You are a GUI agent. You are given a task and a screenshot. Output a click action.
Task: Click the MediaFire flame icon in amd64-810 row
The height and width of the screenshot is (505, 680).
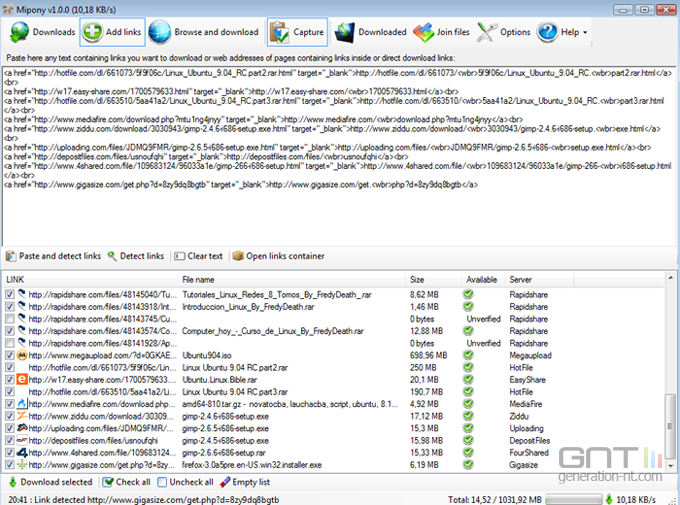[x=22, y=404]
